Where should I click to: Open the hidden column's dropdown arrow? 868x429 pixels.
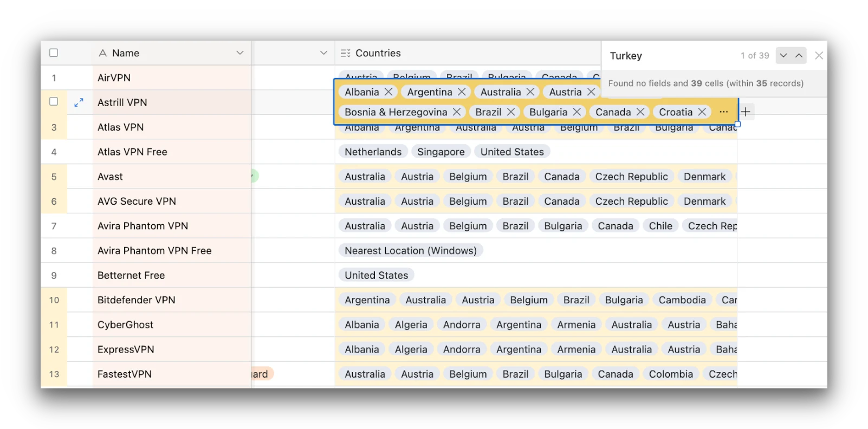pyautogui.click(x=323, y=53)
